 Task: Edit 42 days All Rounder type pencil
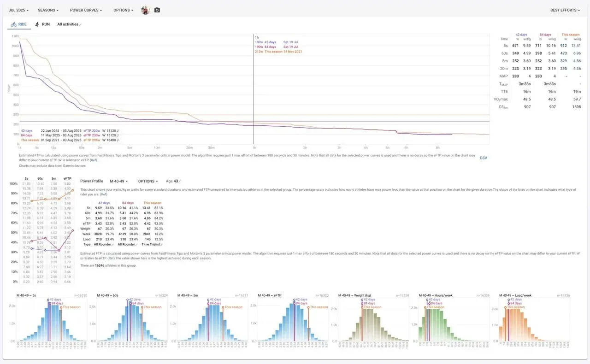[113, 245]
